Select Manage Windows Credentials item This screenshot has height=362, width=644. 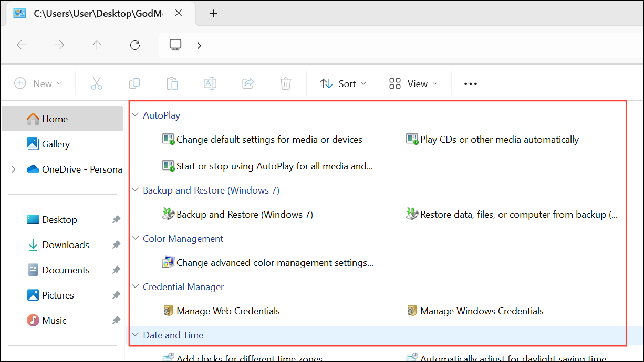coord(475,311)
